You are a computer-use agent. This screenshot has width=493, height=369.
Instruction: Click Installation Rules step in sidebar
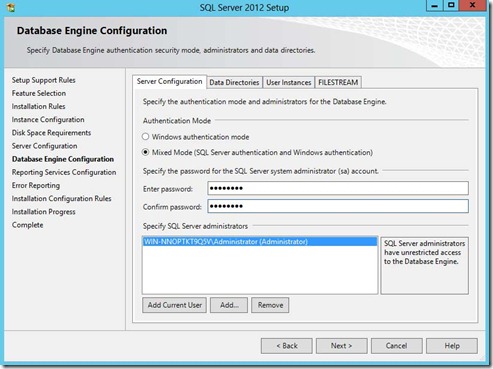point(38,106)
